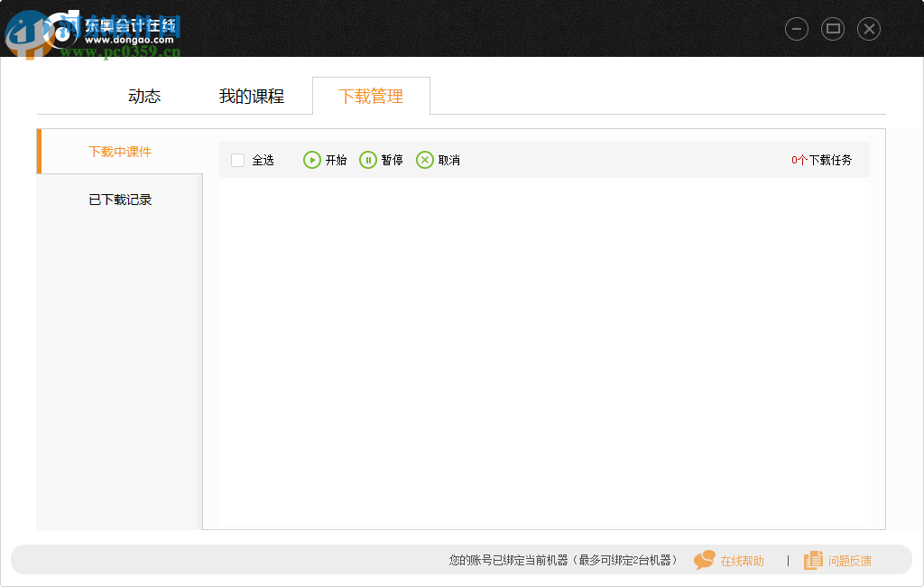Click the green Start download play icon
Viewport: 924px width, 587px height.
[312, 160]
